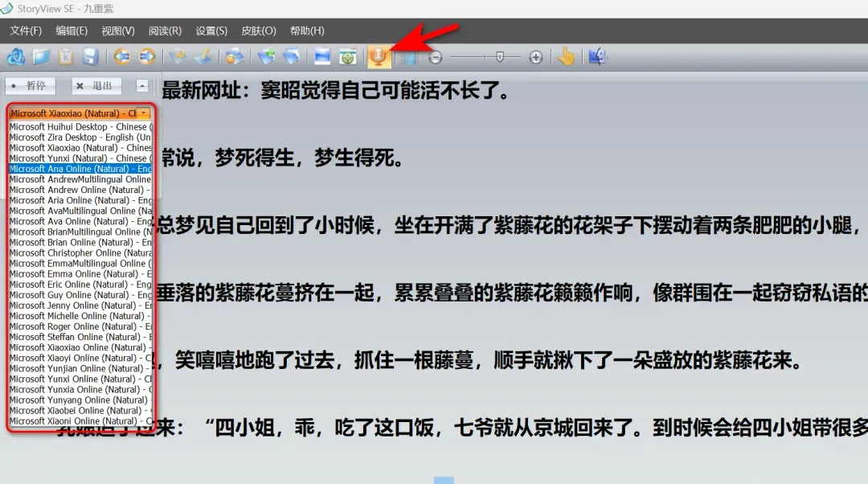The width and height of the screenshot is (868, 484).
Task: Select Microsoft AvaMultilingual Online voice
Action: point(80,211)
